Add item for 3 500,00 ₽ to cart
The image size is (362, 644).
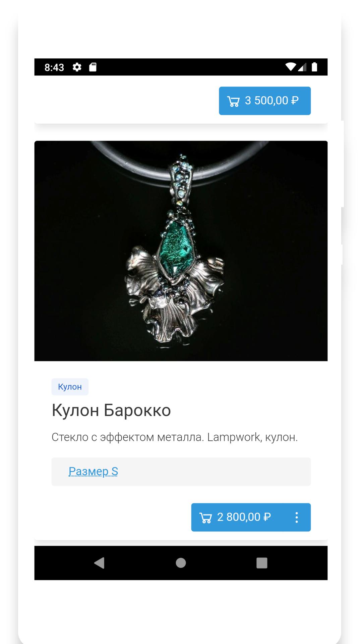[x=265, y=101]
